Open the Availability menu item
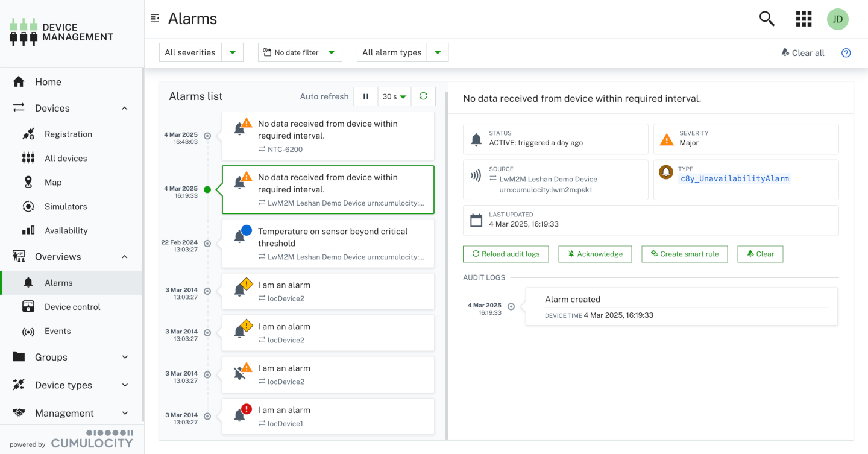This screenshot has height=454, width=868. (66, 230)
